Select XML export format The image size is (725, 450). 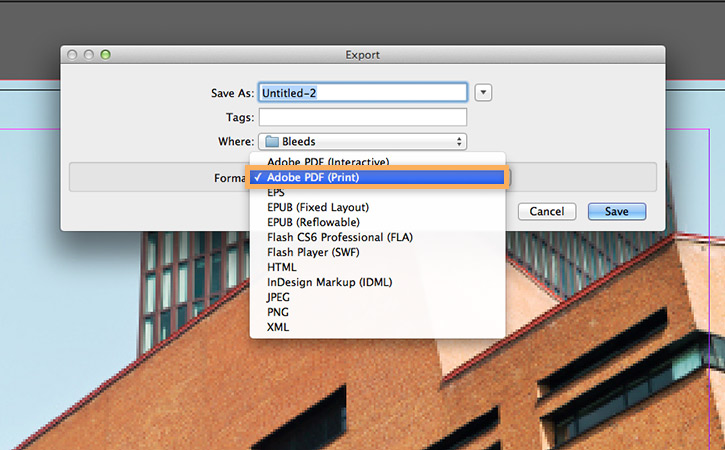(377, 327)
